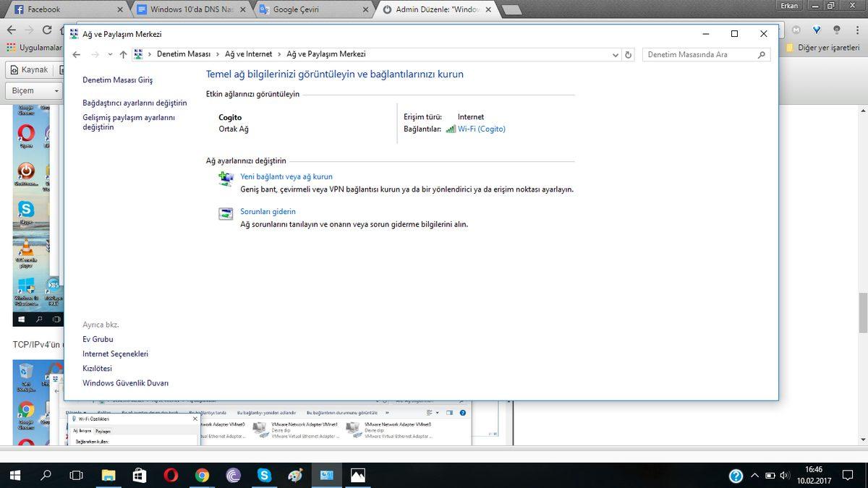Image resolution: width=868 pixels, height=488 pixels.
Task: Select the Yeni bağlantı veya ağ kurun icon
Action: click(x=225, y=177)
